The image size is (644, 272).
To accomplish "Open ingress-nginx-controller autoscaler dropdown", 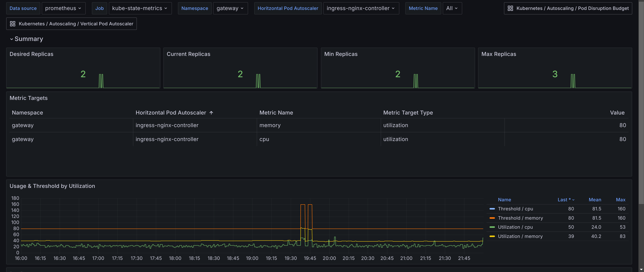I will point(361,8).
